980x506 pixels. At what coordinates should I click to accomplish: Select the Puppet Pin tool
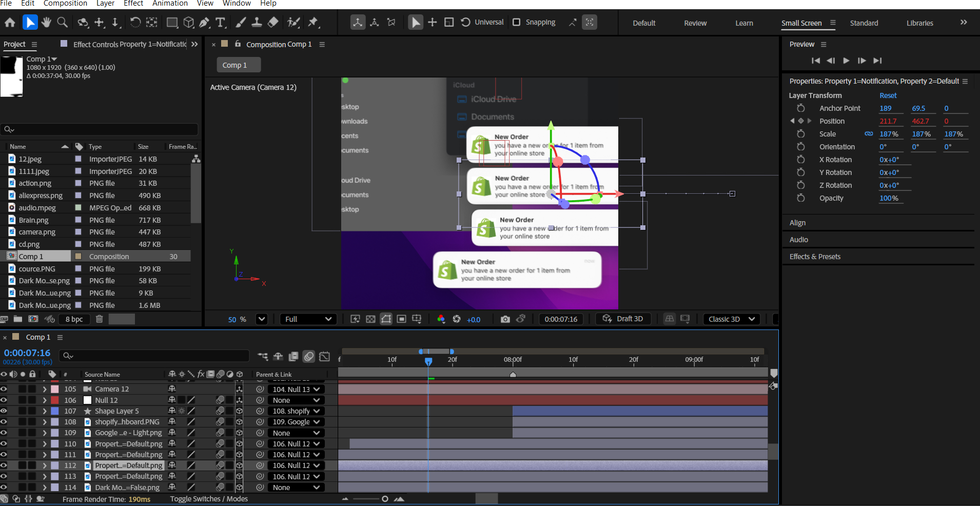click(x=313, y=22)
